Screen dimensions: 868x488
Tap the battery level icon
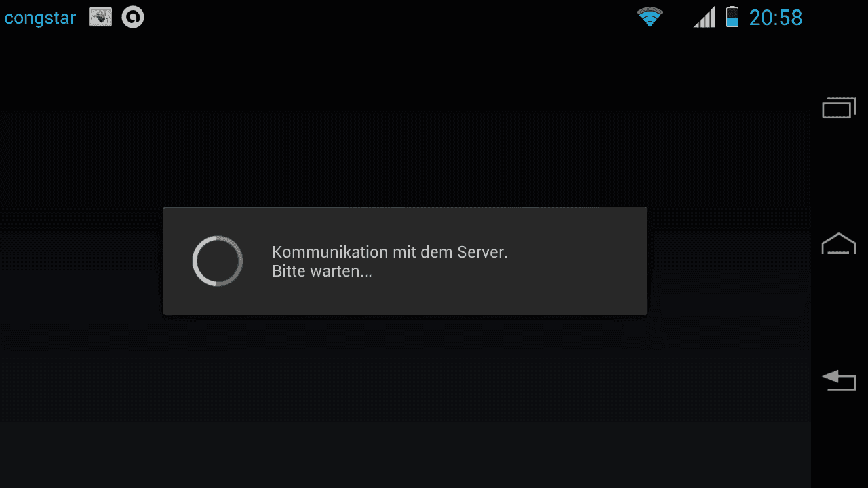pos(732,17)
